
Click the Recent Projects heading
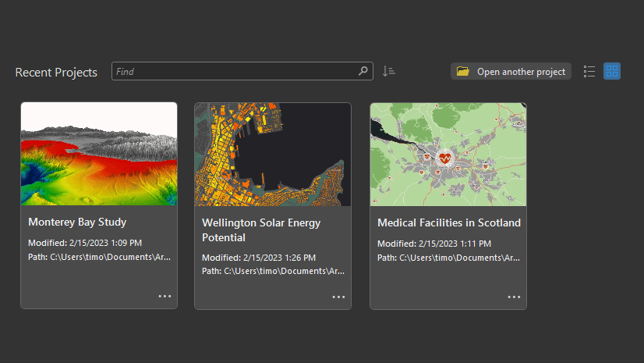[56, 73]
